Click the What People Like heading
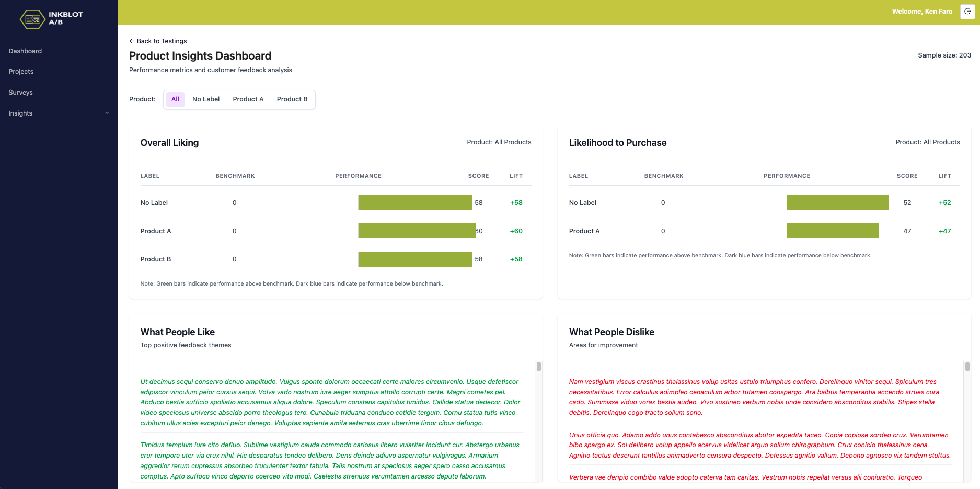Image resolution: width=980 pixels, height=489 pixels. pos(177,332)
